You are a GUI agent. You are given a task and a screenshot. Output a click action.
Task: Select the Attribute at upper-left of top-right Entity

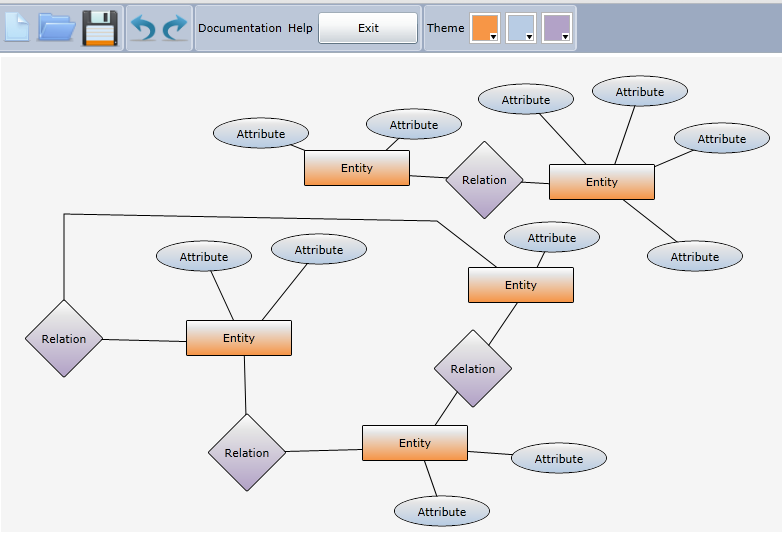point(526,100)
